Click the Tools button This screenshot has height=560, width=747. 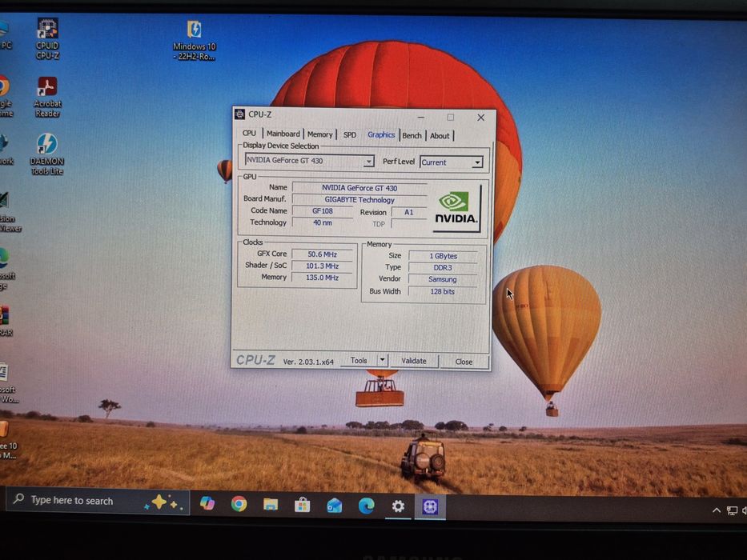[359, 361]
